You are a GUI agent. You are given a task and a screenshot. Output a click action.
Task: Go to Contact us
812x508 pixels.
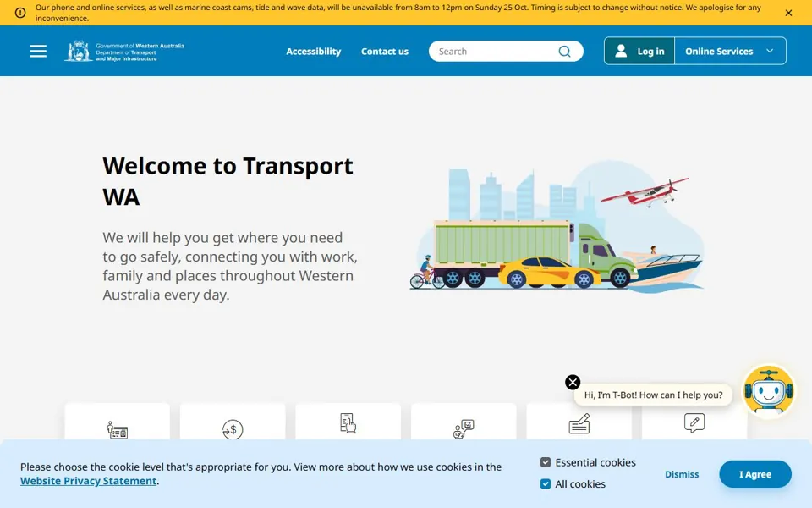click(385, 52)
